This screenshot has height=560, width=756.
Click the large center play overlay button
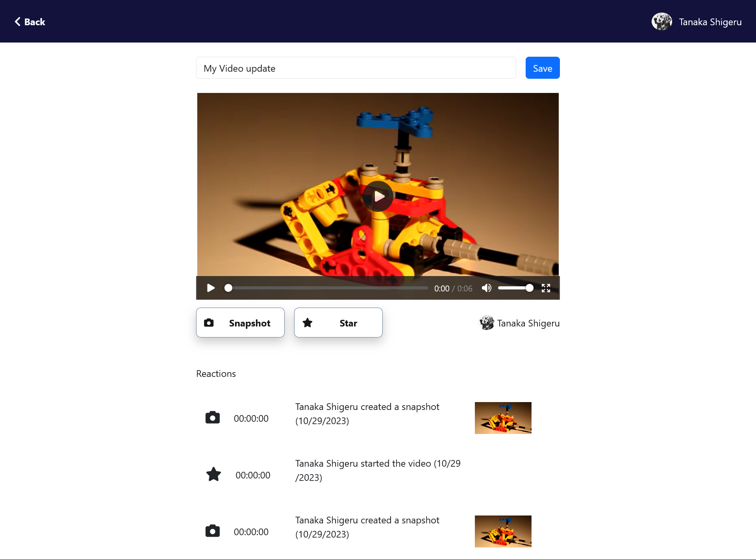point(378,196)
